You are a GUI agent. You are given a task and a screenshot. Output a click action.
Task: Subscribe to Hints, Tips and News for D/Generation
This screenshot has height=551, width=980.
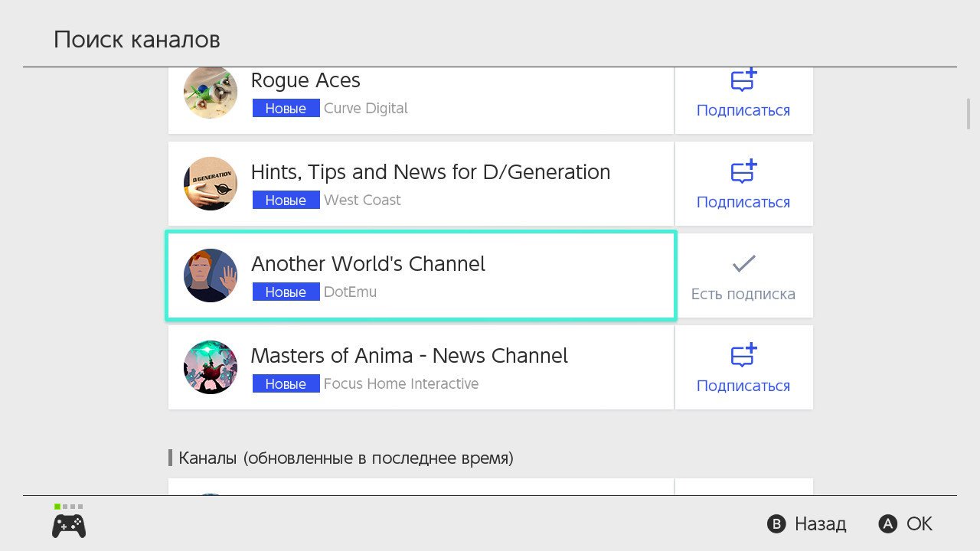coord(743,184)
